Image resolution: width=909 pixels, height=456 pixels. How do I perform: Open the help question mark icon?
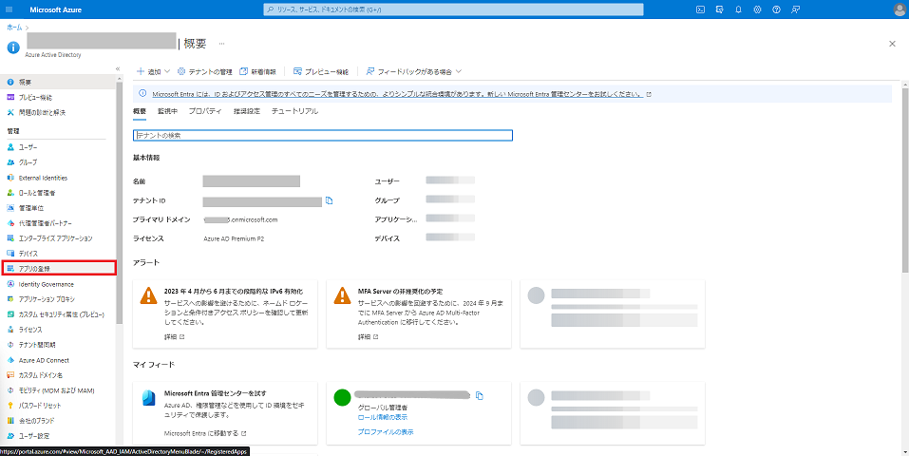776,10
